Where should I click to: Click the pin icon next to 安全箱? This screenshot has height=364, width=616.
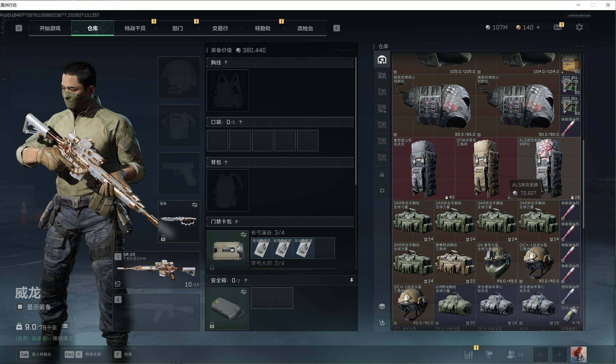click(351, 280)
